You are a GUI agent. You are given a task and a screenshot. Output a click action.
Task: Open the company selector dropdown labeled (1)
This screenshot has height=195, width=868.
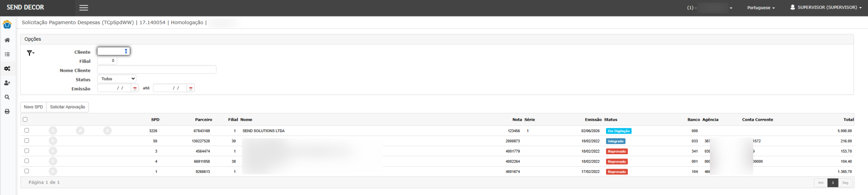(x=710, y=8)
